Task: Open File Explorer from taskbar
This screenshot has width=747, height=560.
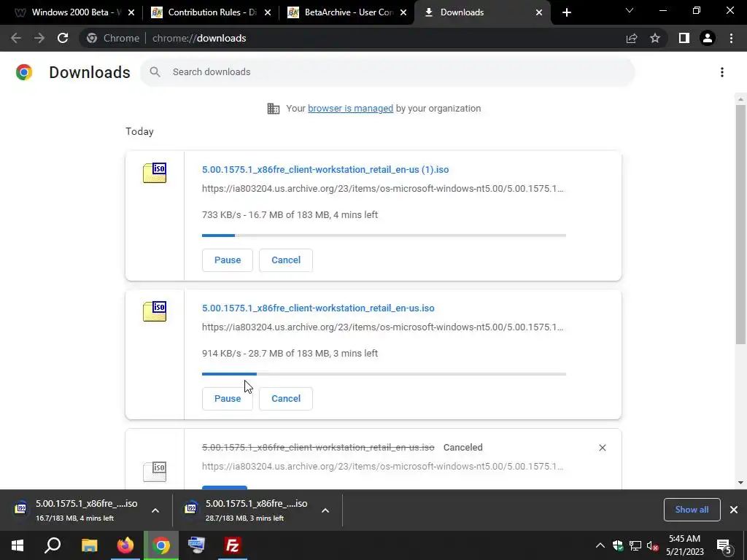Action: (x=89, y=545)
